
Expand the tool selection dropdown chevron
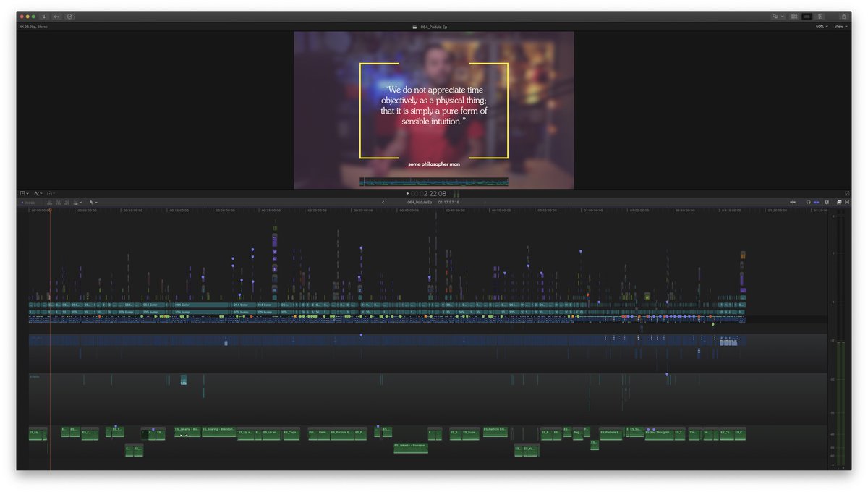[x=96, y=203]
